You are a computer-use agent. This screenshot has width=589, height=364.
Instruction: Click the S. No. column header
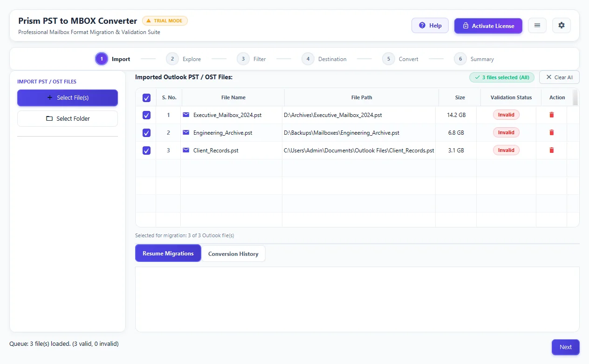(169, 97)
